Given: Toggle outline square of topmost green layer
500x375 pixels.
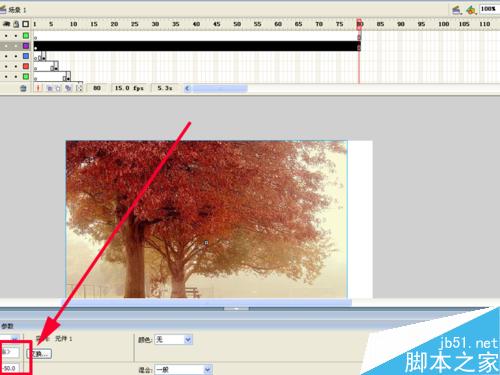Looking at the screenshot, I should pyautogui.click(x=26, y=35).
